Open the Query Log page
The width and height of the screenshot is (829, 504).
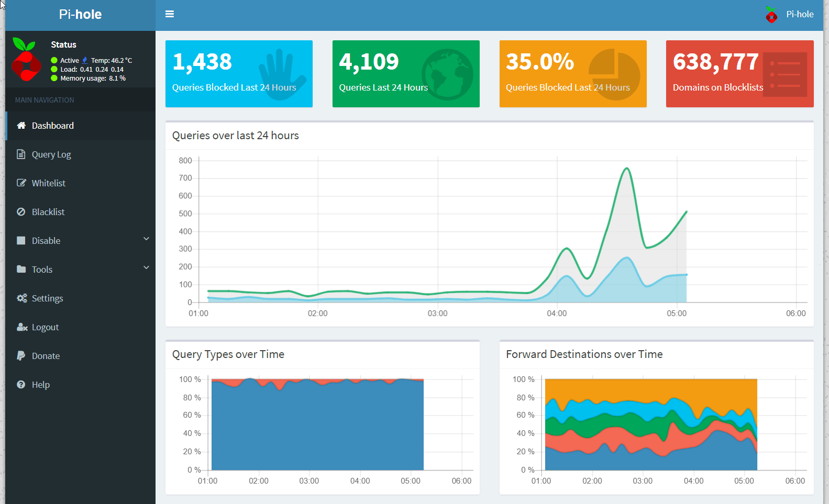click(51, 154)
